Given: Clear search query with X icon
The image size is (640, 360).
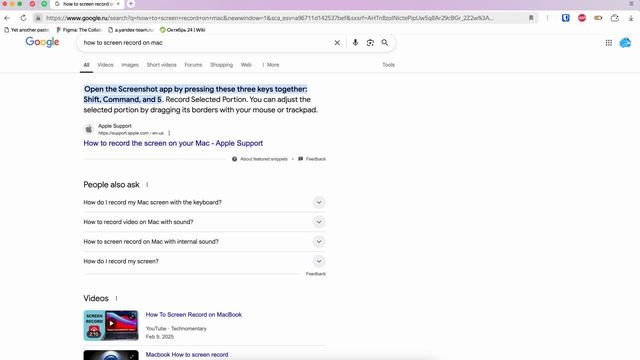Looking at the screenshot, I should tap(337, 42).
